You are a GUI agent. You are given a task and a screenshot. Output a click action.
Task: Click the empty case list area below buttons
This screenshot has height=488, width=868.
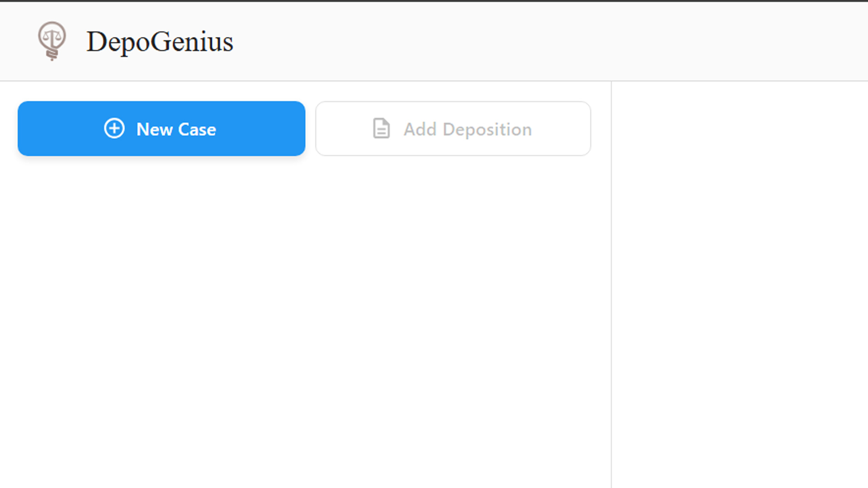305,316
